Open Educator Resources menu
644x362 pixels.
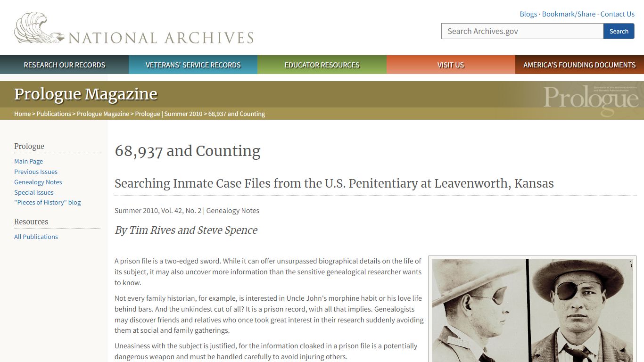(322, 65)
